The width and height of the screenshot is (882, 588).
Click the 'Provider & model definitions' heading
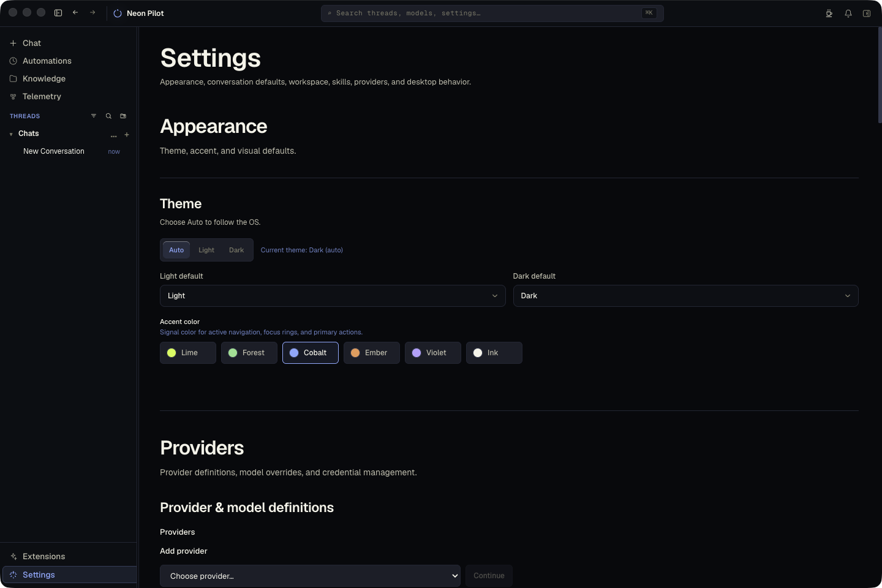247,508
